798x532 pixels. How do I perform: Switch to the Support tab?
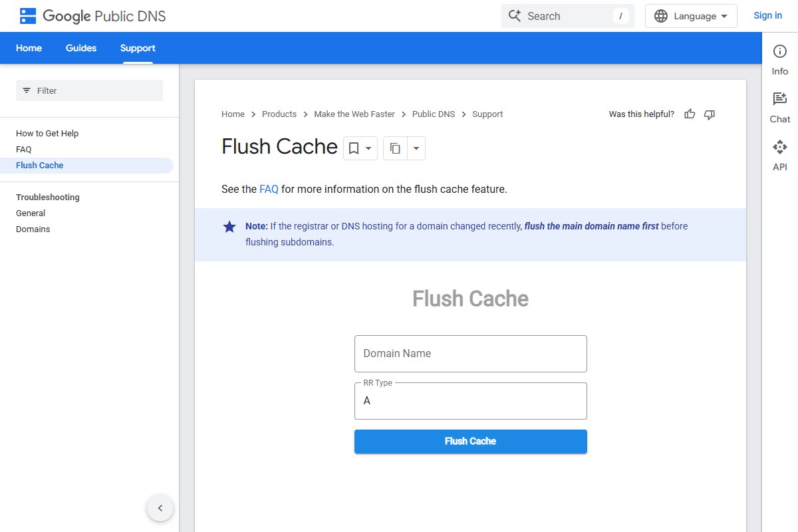click(138, 48)
